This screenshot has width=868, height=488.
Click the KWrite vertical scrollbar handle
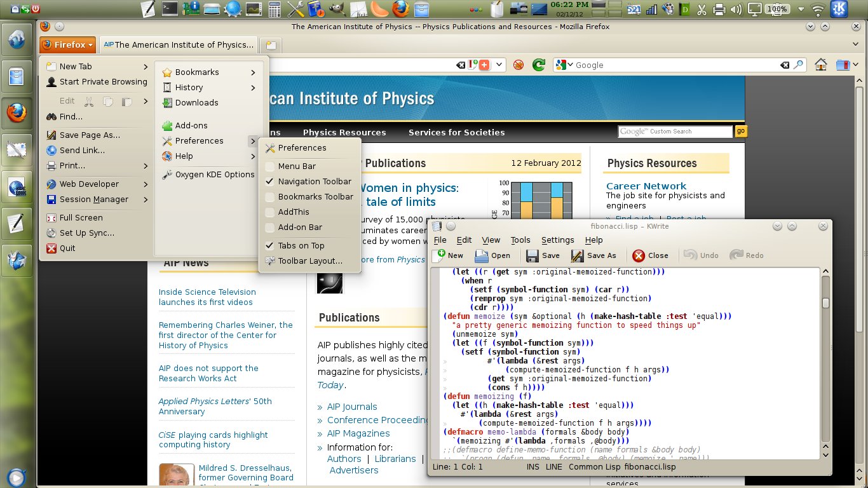[826, 303]
